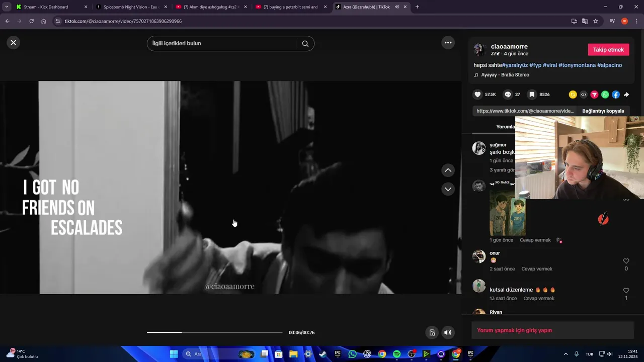Open Chrome profile avatar
The image size is (644, 362).
pyautogui.click(x=624, y=21)
